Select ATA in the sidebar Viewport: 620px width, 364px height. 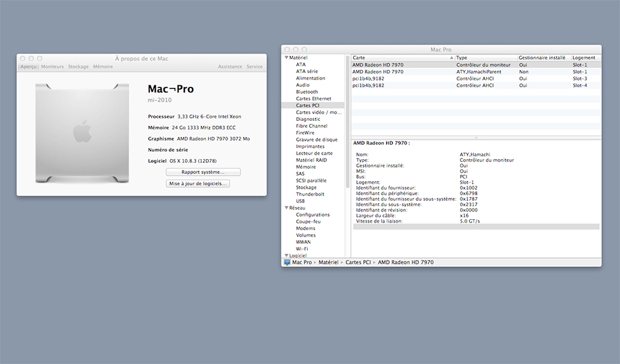pos(301,65)
